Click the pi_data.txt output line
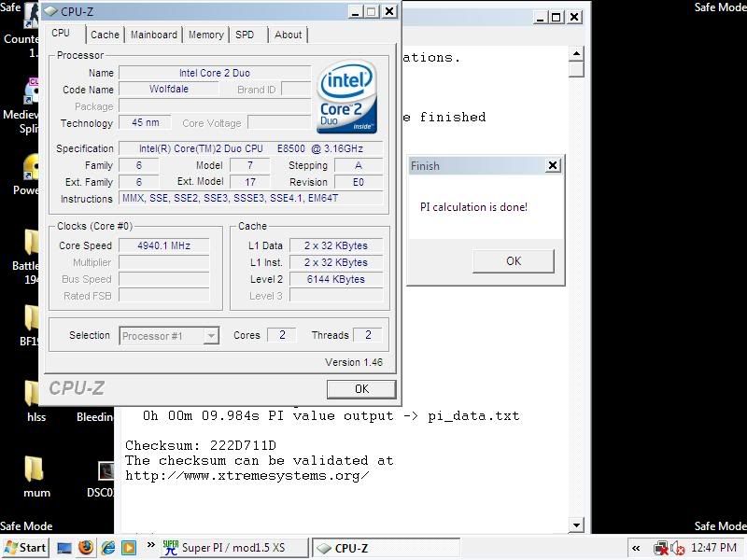The width and height of the screenshot is (747, 560). click(x=331, y=415)
